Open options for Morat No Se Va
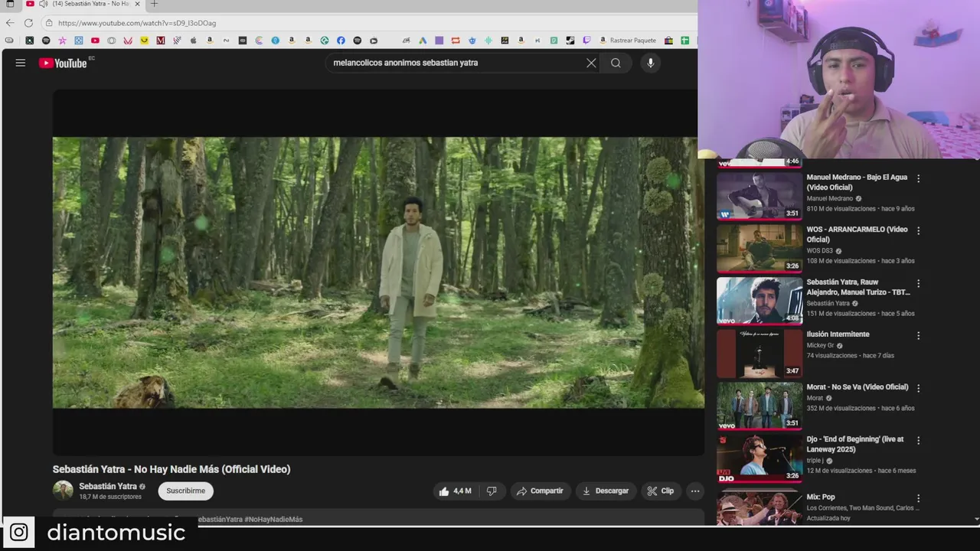980x551 pixels. pos(918,388)
